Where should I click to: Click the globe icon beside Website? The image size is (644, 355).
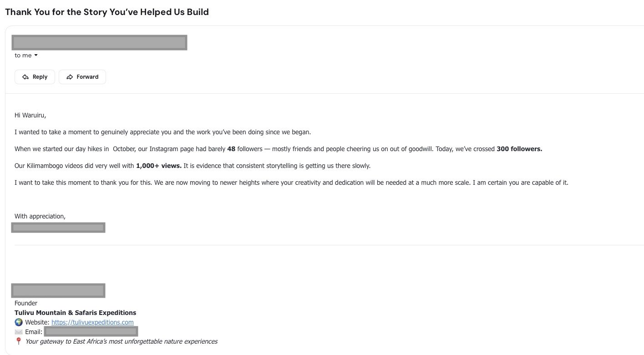pos(19,322)
